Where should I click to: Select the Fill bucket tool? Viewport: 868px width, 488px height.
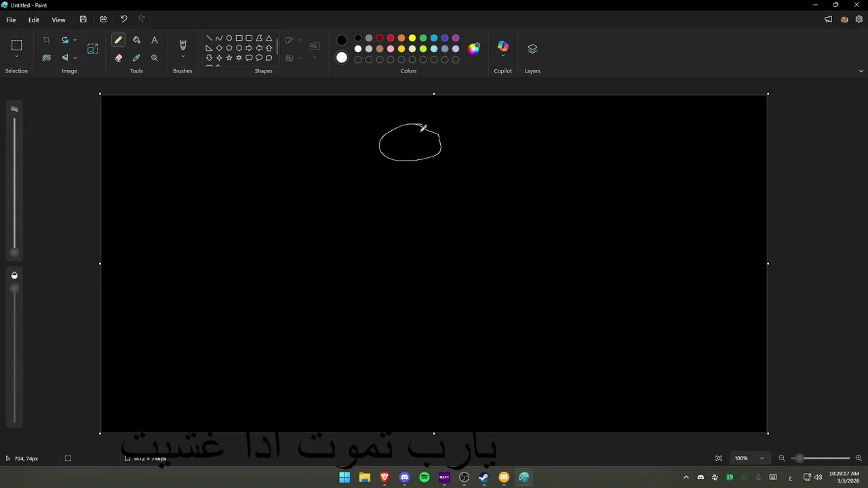136,40
